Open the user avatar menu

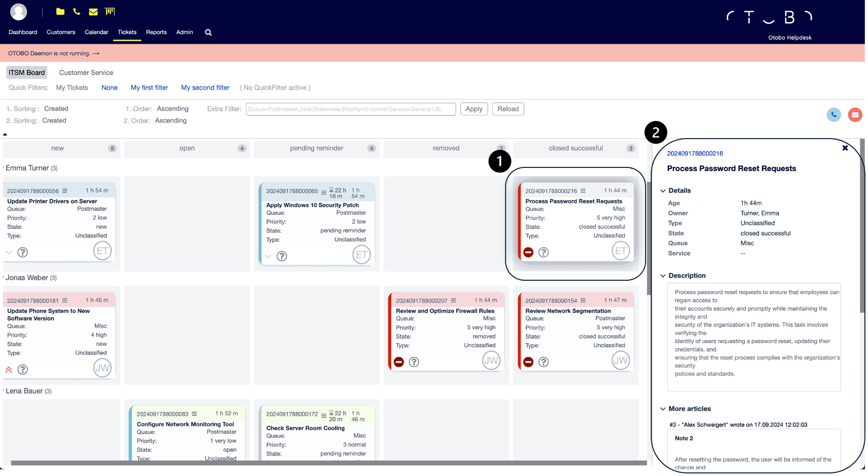tap(19, 12)
